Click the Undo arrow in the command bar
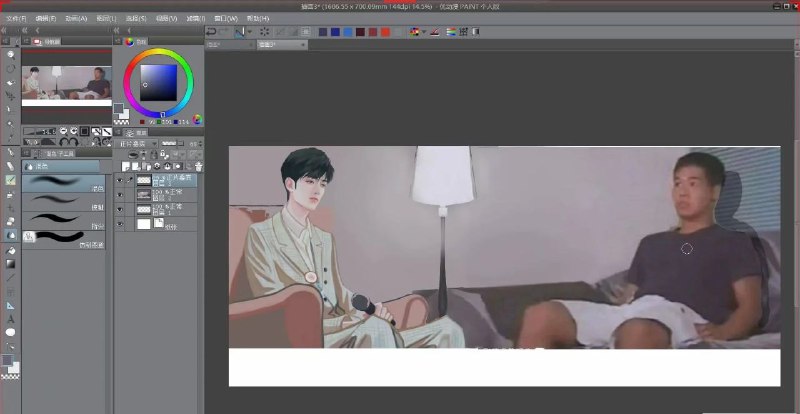Viewport: 800px width, 414px height. click(211, 32)
